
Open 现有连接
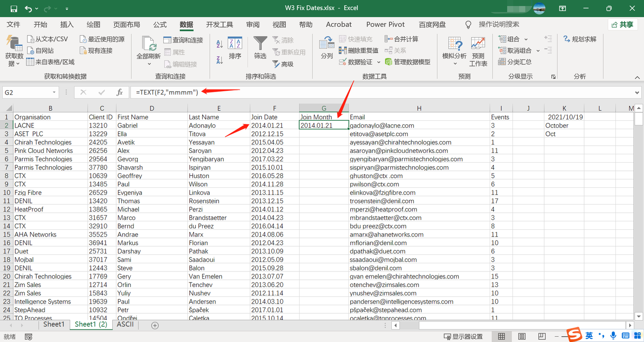[96, 51]
